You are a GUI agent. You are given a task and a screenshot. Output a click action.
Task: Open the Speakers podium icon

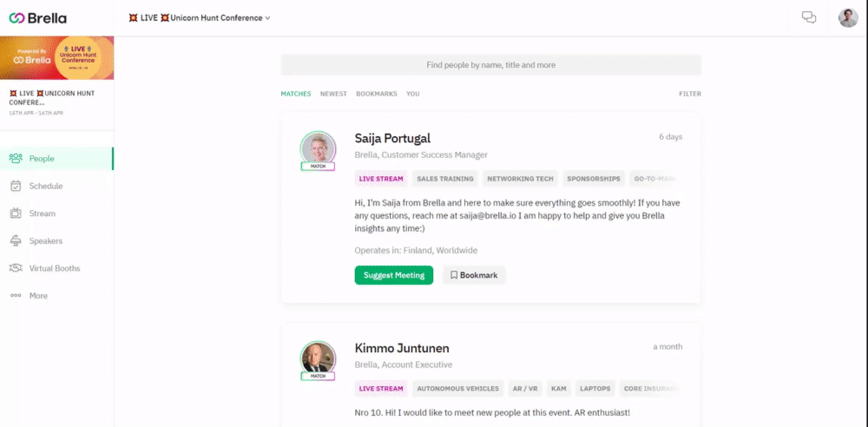tap(16, 241)
